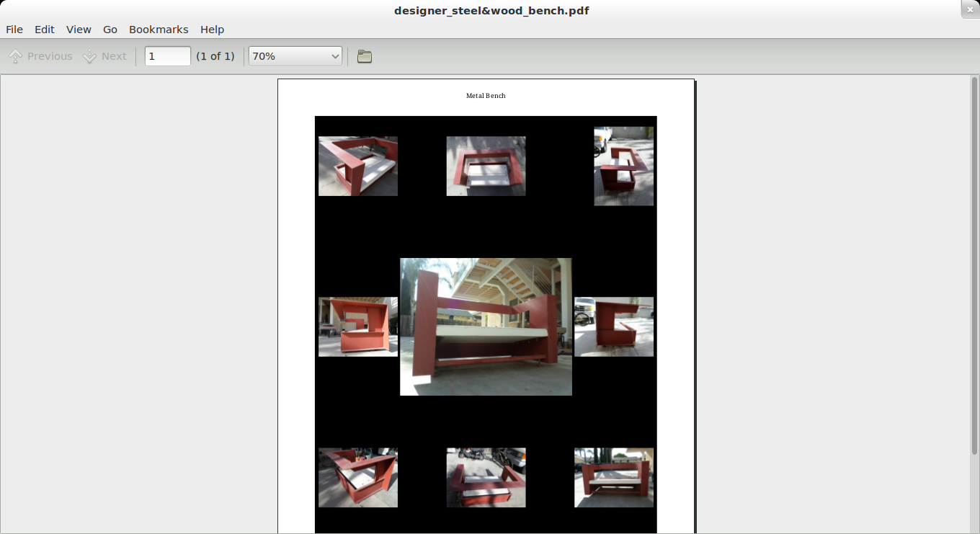Click the folder icon in the toolbar
This screenshot has height=534, width=980.
365,56
